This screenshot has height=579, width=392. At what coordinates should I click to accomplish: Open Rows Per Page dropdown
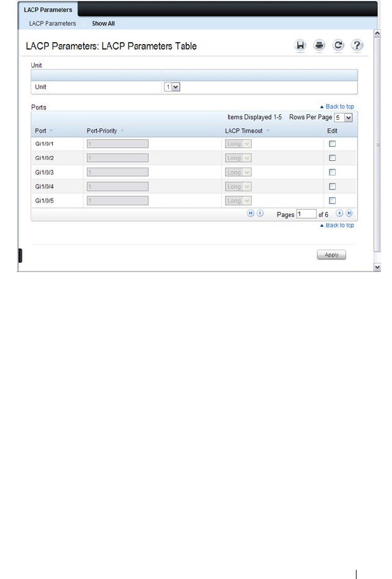pos(343,117)
